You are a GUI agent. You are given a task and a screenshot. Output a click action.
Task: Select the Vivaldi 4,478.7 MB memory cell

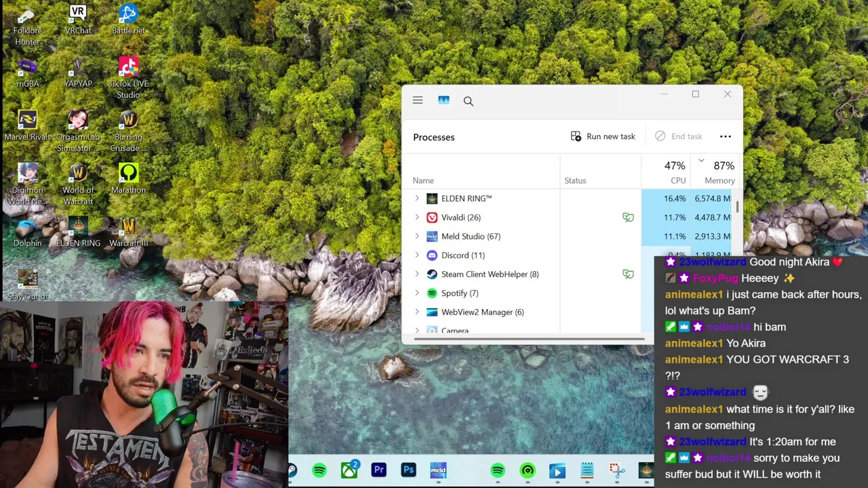click(713, 218)
